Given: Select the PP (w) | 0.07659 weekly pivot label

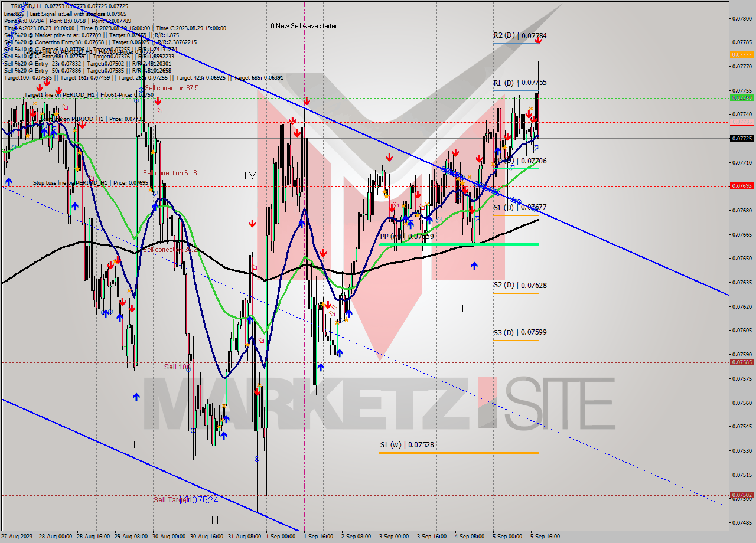Looking at the screenshot, I should pos(407,237).
